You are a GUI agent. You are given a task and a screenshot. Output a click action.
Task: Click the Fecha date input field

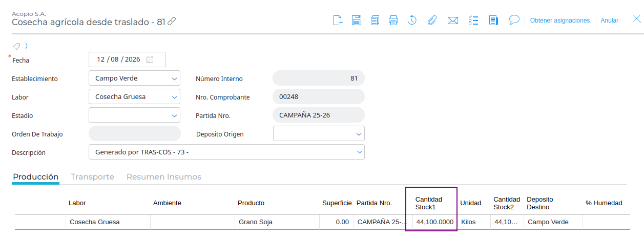127,60
